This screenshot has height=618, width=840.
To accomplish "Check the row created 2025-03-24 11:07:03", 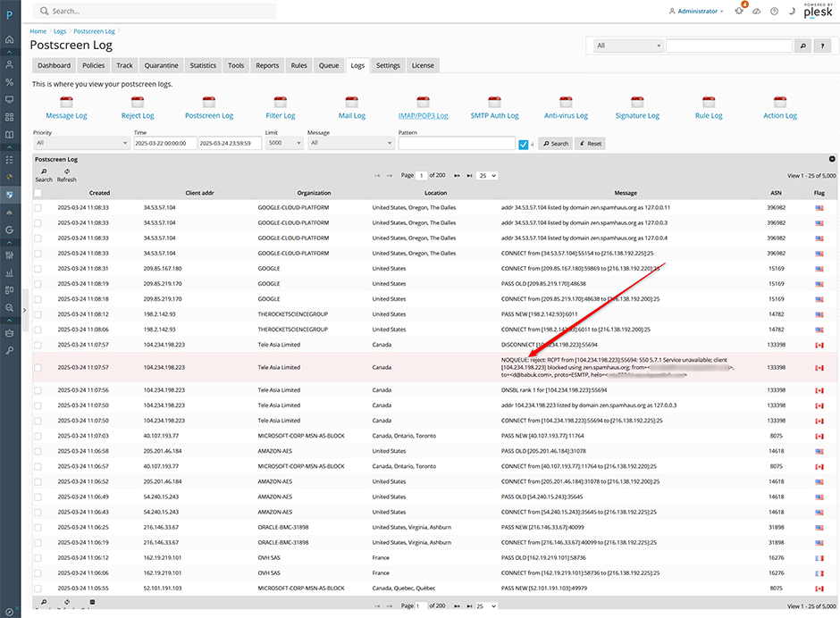I will [38, 436].
